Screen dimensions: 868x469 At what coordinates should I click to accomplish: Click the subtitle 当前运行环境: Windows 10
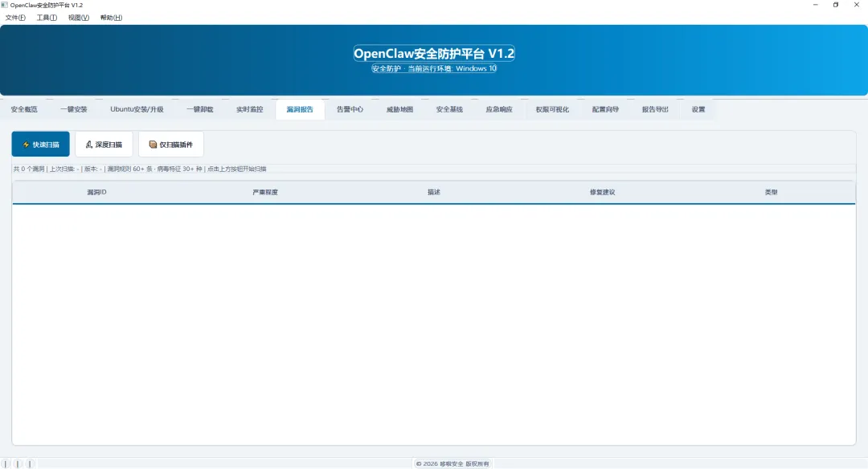[452, 68]
